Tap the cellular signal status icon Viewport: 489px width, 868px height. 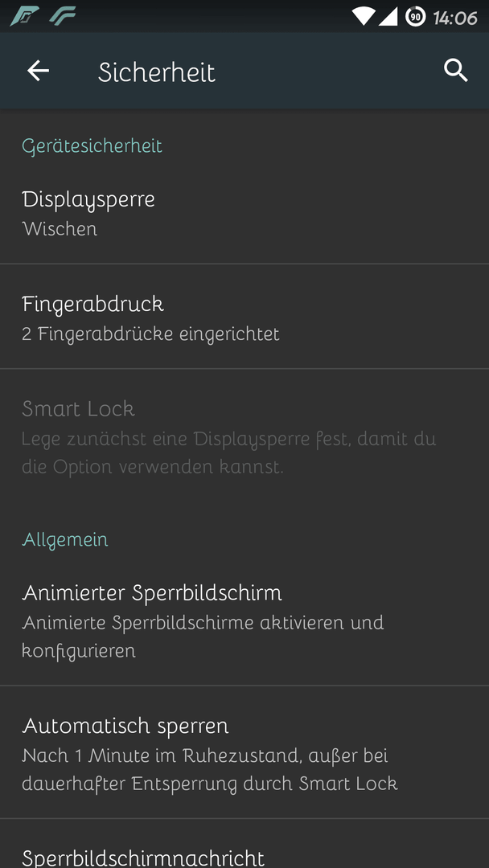[x=388, y=17]
